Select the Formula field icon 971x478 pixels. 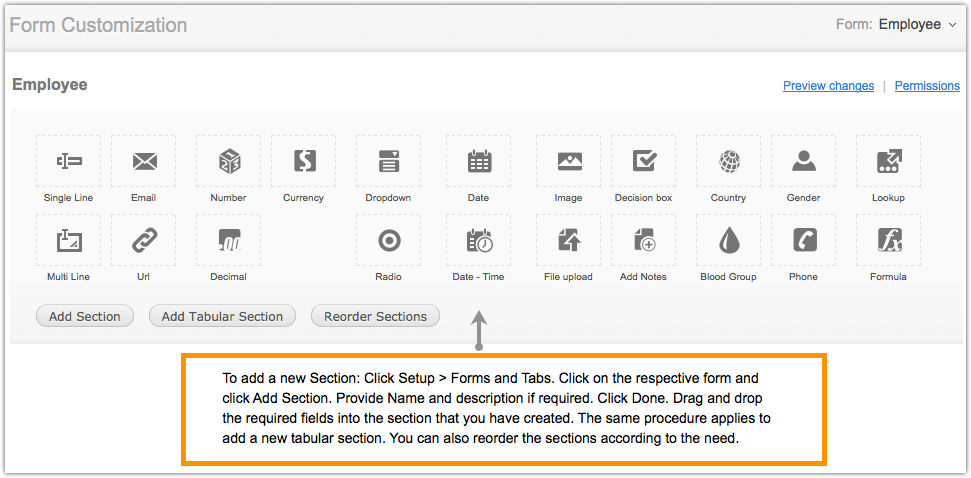[x=888, y=240]
